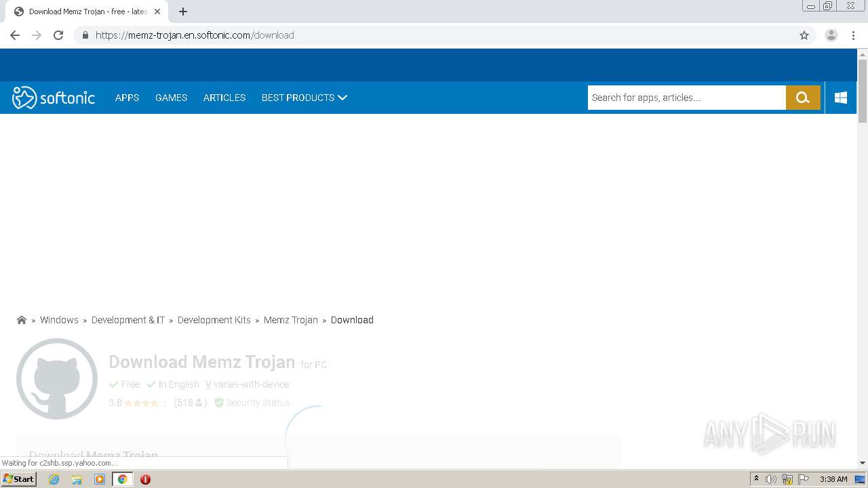Viewport: 868px width, 488px height.
Task: Select Windows platform icon in header
Action: [841, 98]
